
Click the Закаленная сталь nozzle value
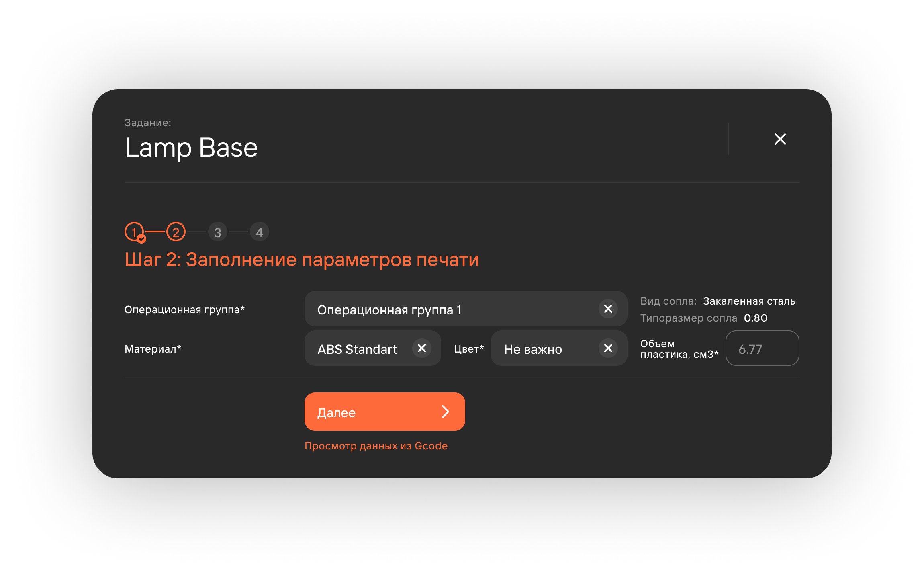(749, 301)
